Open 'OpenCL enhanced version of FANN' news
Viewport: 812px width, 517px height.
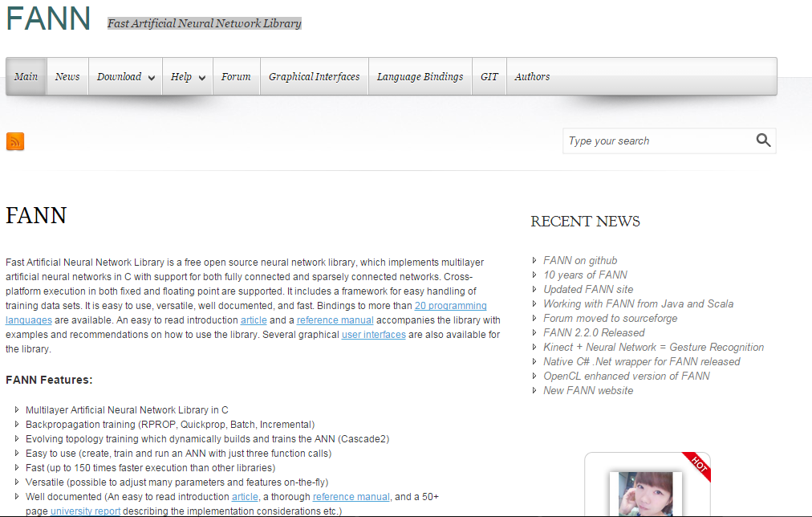[627, 376]
